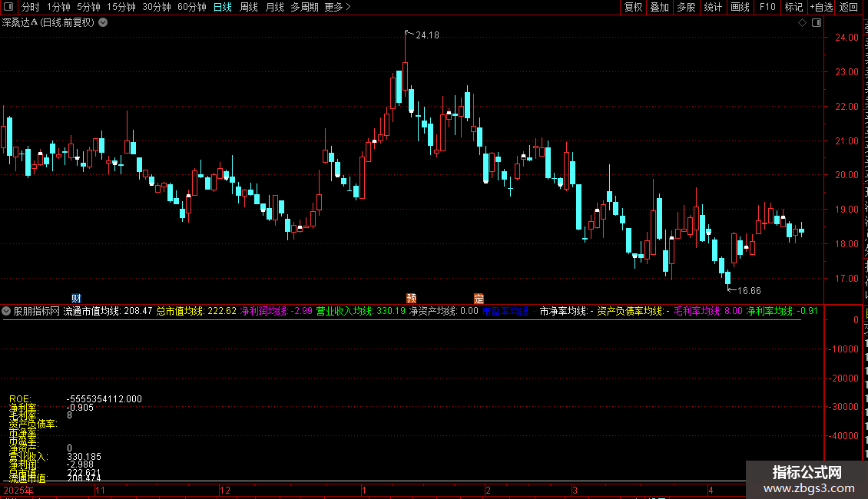Click the month 1 marker on the time axis
The height and width of the screenshot is (499, 868).
tap(363, 490)
